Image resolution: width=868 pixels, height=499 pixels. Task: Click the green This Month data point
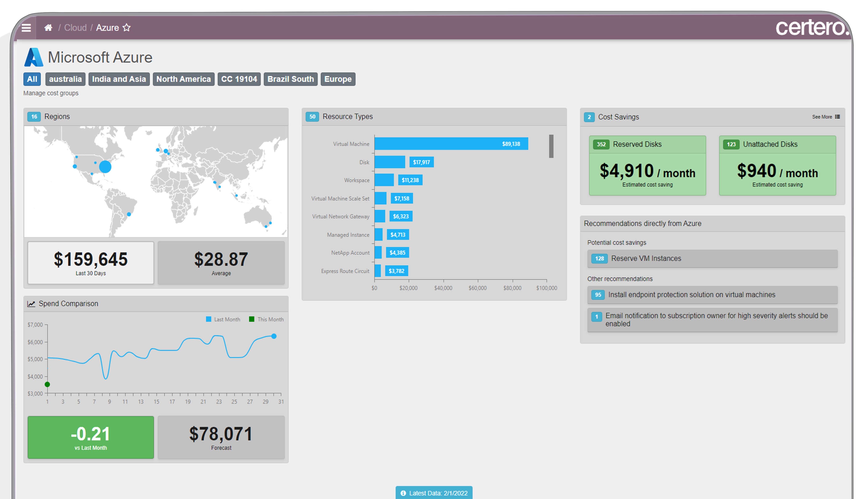[47, 385]
